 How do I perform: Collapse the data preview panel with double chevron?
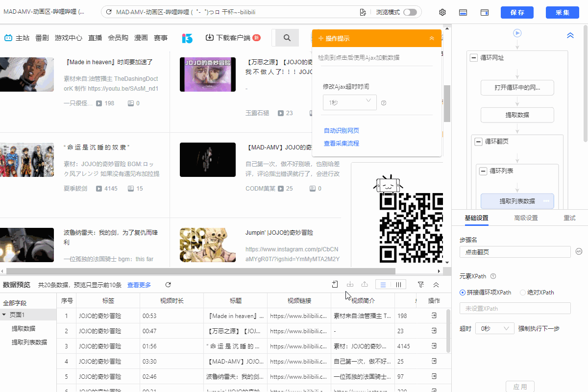pos(436,285)
